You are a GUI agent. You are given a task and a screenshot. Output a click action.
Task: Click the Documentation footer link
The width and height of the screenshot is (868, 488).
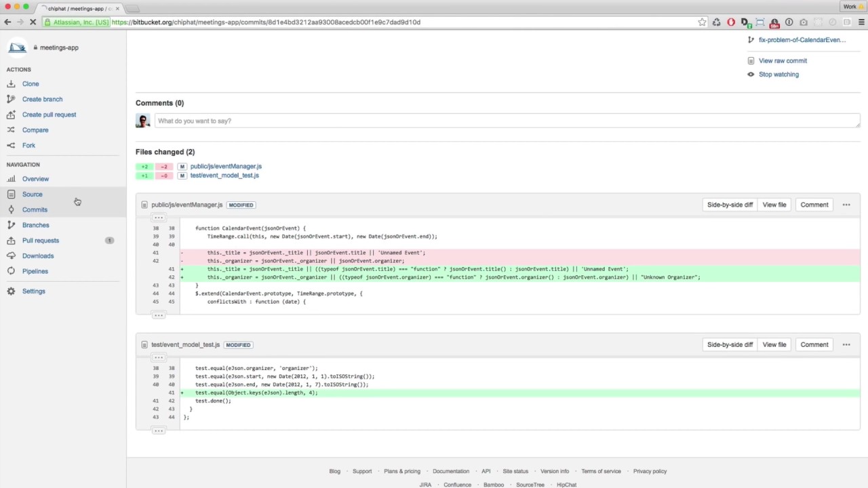[451, 472]
